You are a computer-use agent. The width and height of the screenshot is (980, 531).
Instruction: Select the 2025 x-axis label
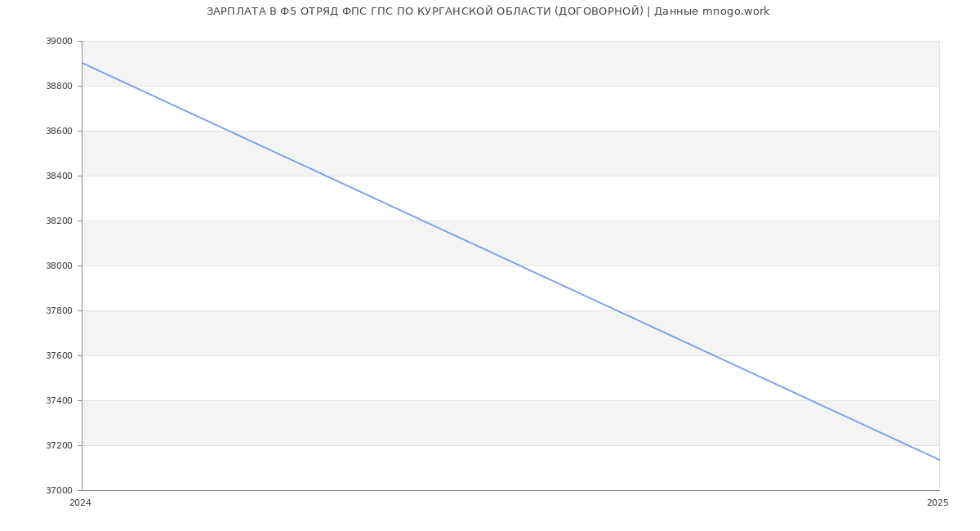[x=938, y=503]
